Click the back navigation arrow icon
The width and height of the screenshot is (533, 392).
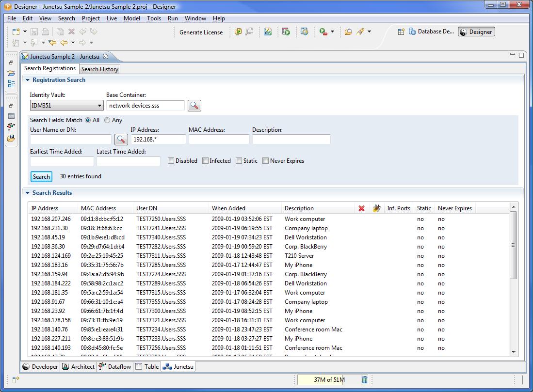click(64, 43)
